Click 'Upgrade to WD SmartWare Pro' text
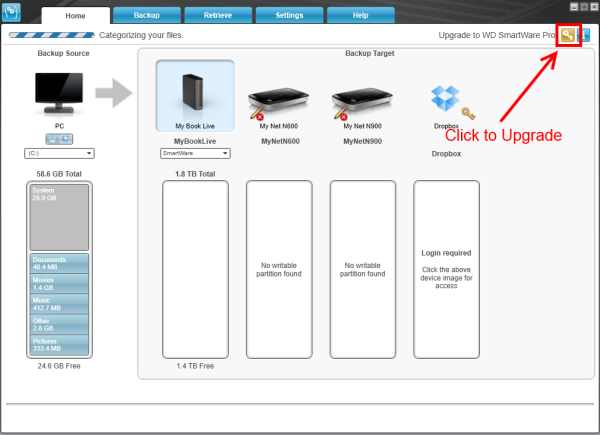The width and height of the screenshot is (600, 435). [497, 35]
